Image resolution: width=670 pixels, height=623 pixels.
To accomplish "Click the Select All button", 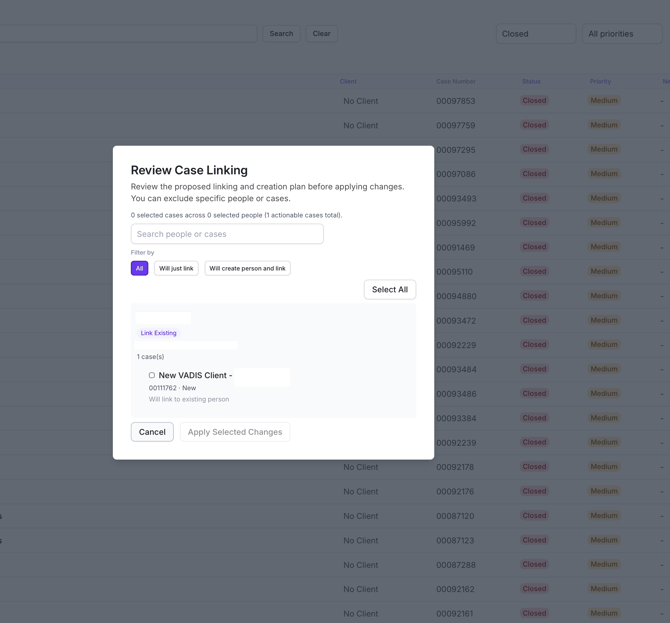I will click(x=390, y=290).
